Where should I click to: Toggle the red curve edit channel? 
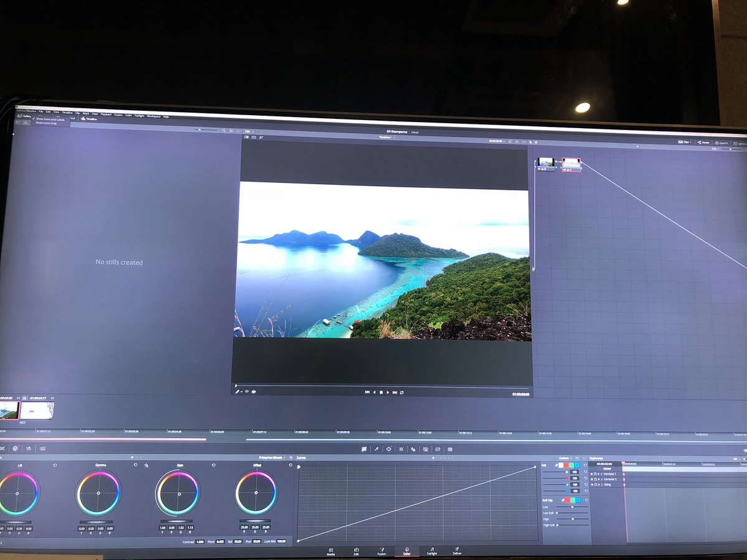[x=566, y=465]
